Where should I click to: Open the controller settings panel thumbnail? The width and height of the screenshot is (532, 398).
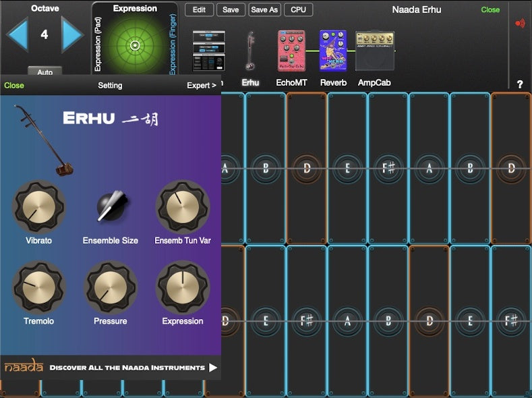click(208, 51)
